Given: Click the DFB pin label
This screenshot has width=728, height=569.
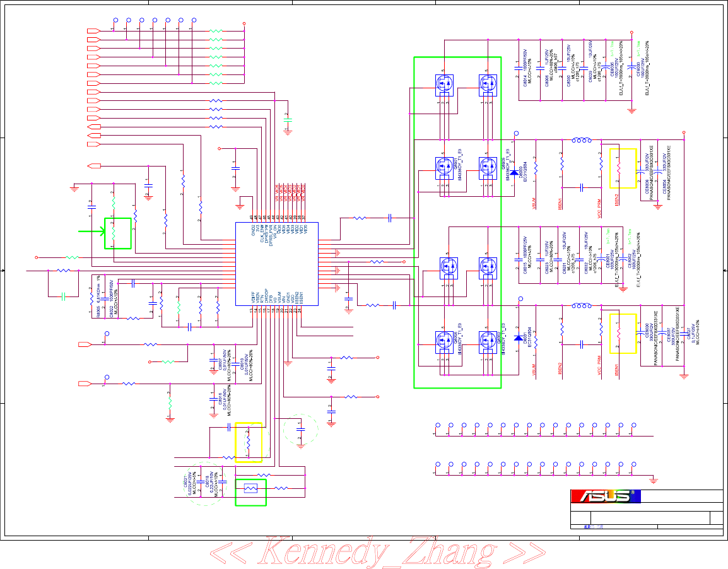Looking at the screenshot, I should (271, 300).
